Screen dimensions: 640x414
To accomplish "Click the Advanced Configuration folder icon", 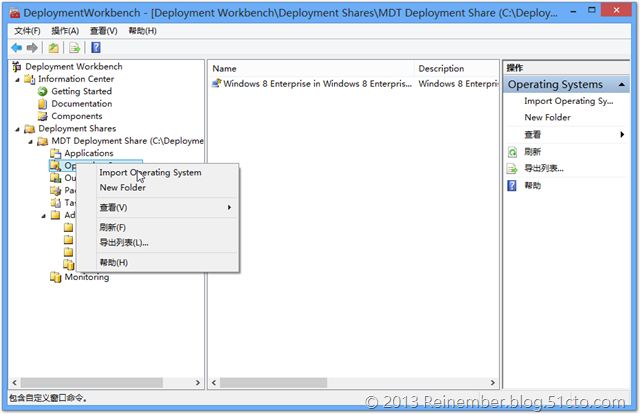I will coord(56,215).
